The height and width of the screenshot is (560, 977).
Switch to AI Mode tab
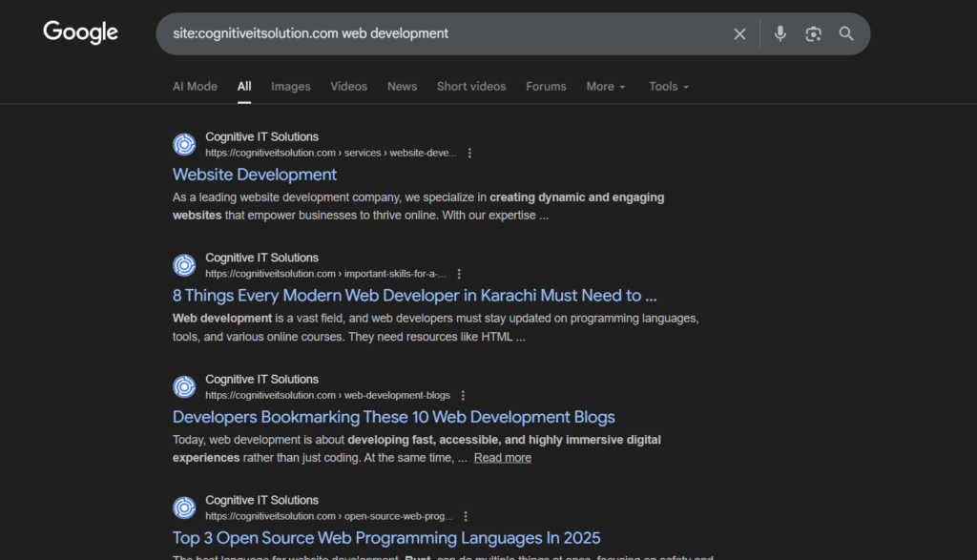[x=195, y=86]
